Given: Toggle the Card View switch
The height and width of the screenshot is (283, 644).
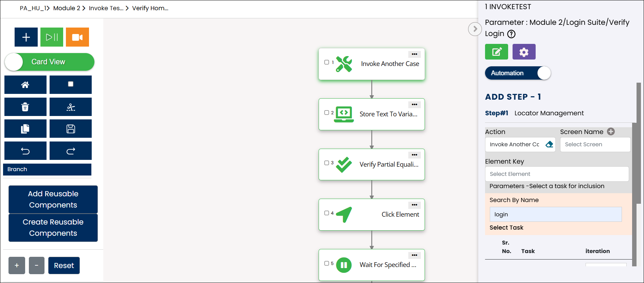Looking at the screenshot, I should 49,62.
